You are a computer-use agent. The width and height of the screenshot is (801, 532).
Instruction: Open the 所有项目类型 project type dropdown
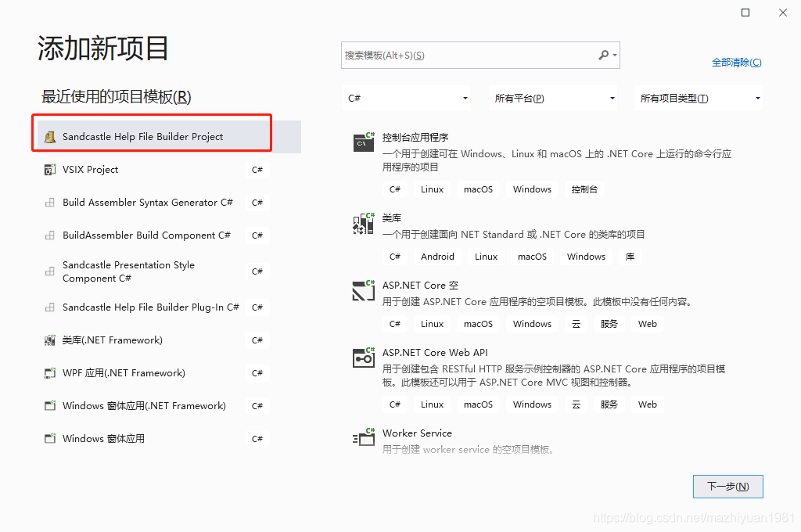(x=699, y=98)
